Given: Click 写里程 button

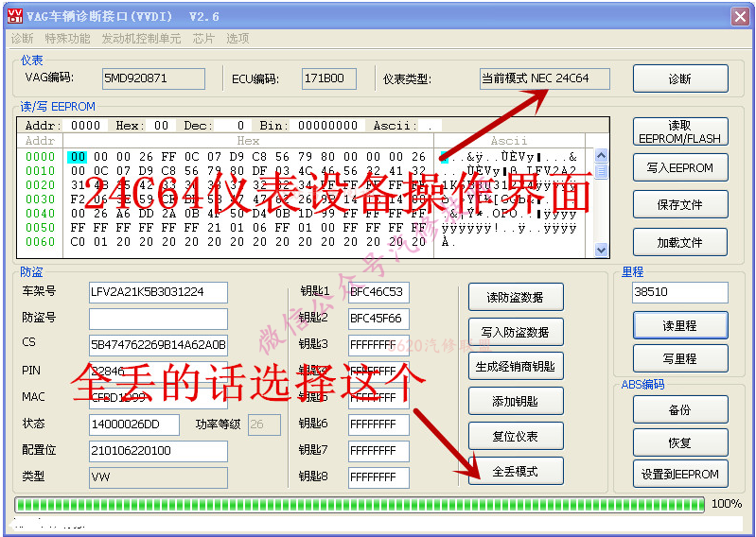Looking at the screenshot, I should tap(679, 358).
